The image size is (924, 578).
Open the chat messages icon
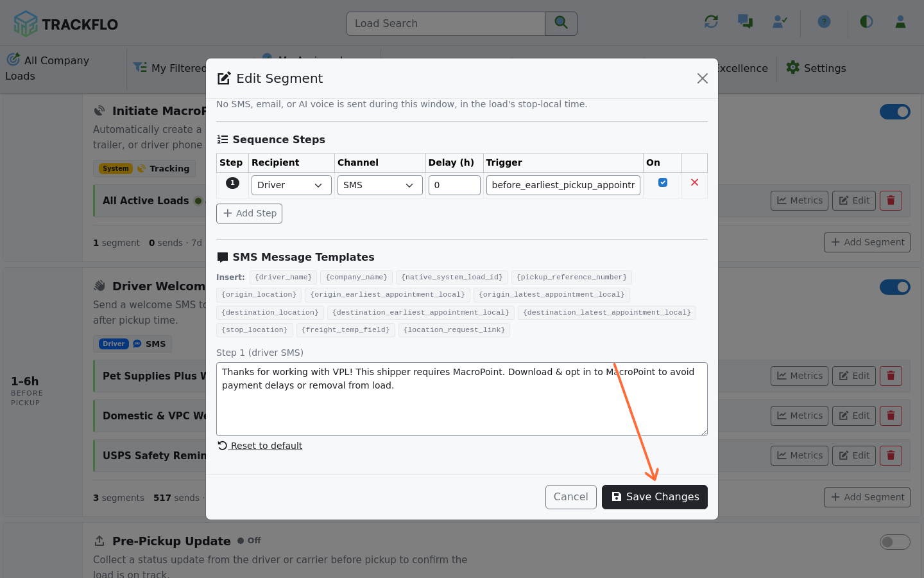[x=745, y=22]
